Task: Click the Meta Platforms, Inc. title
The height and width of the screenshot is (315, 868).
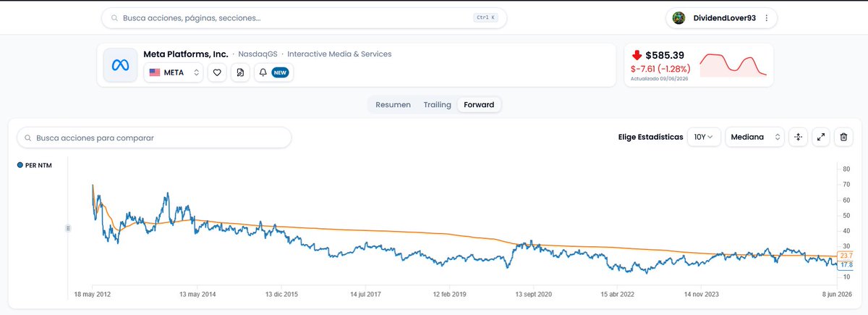Action: pos(186,54)
